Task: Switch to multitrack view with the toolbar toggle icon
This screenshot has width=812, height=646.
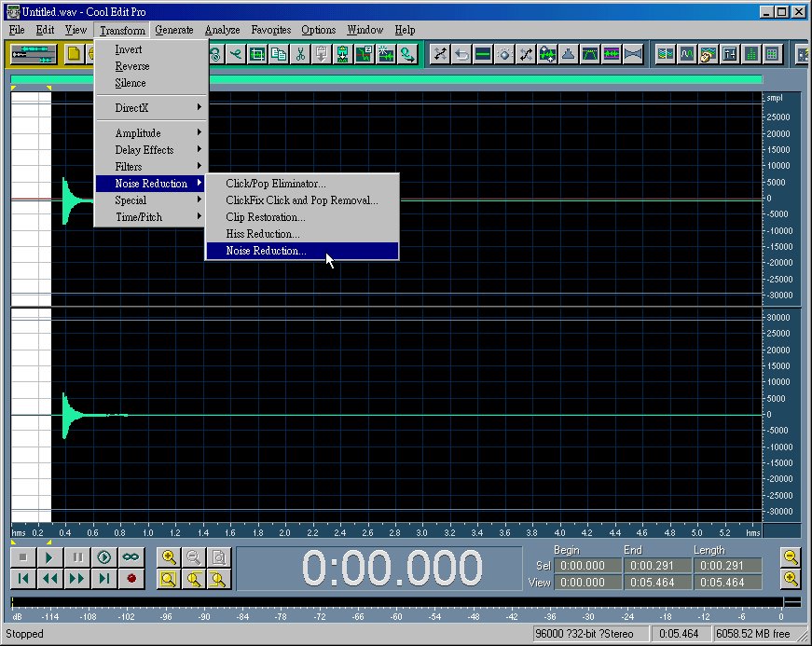Action: [x=34, y=54]
